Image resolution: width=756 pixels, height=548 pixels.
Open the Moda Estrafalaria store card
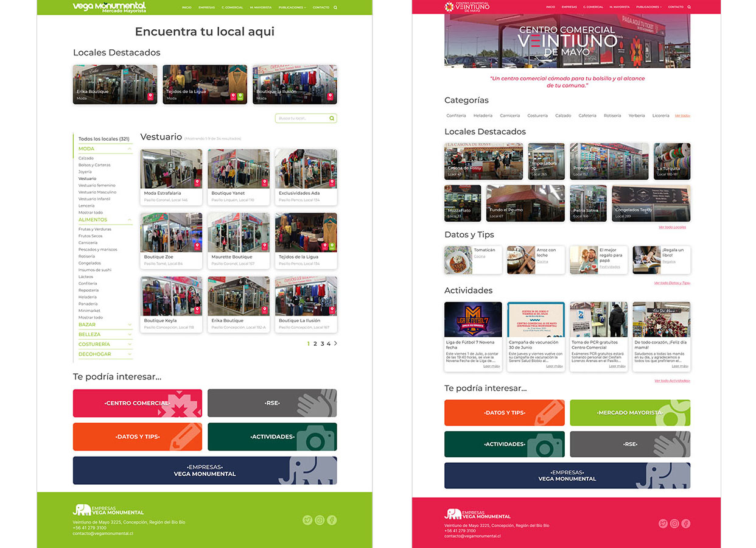172,177
